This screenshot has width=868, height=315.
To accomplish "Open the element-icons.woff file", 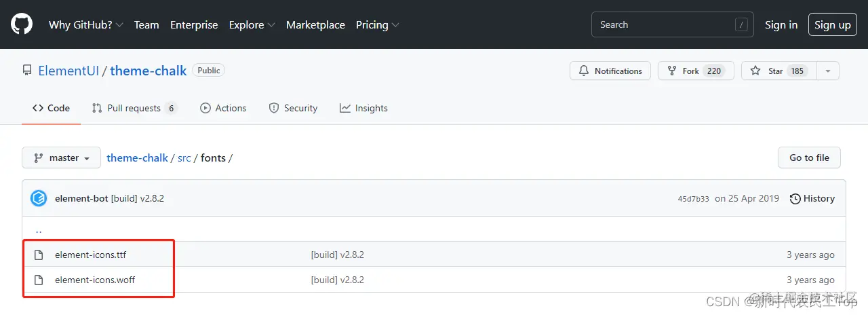I will pos(95,280).
